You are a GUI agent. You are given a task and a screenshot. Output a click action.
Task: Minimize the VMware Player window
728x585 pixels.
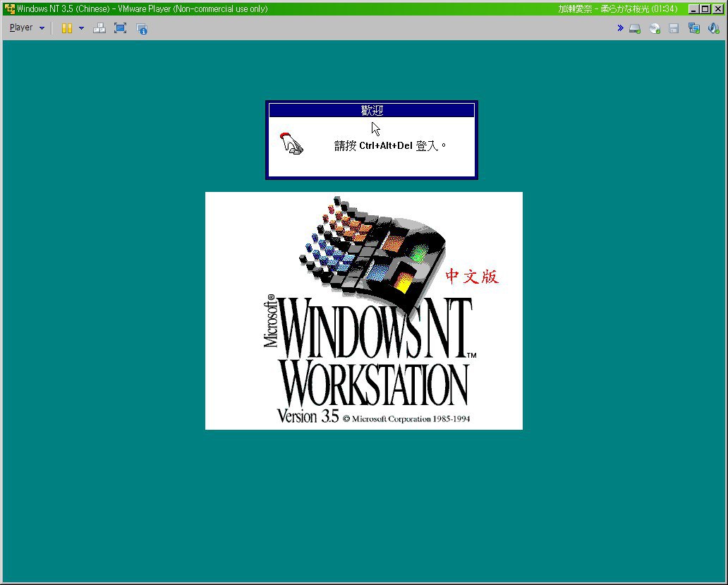693,9
